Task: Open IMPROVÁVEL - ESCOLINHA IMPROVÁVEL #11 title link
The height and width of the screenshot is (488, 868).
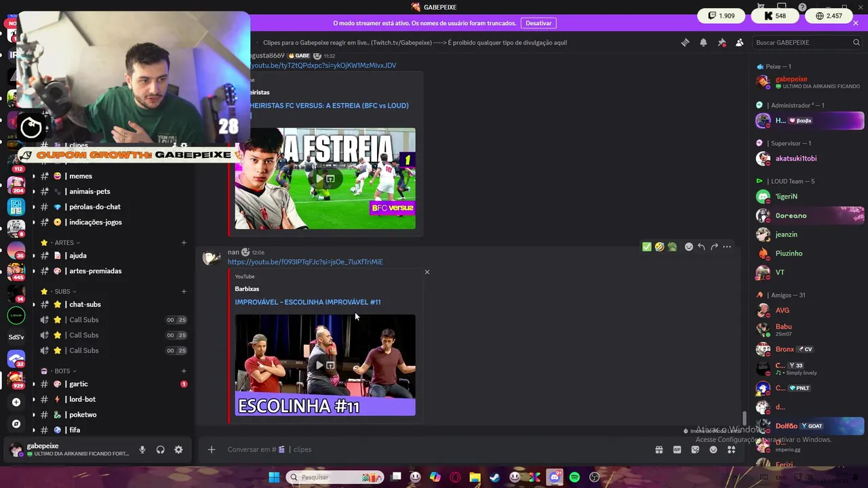Action: [308, 302]
